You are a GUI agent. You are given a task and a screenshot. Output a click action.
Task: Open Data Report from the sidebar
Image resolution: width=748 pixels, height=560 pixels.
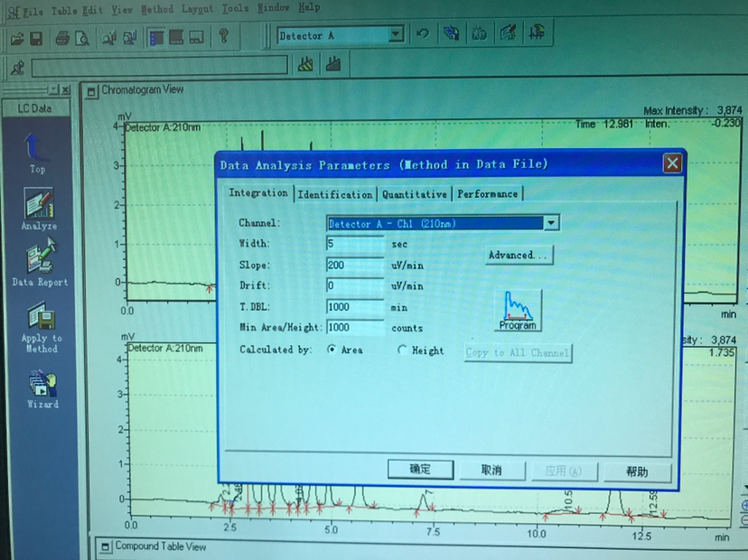click(40, 262)
